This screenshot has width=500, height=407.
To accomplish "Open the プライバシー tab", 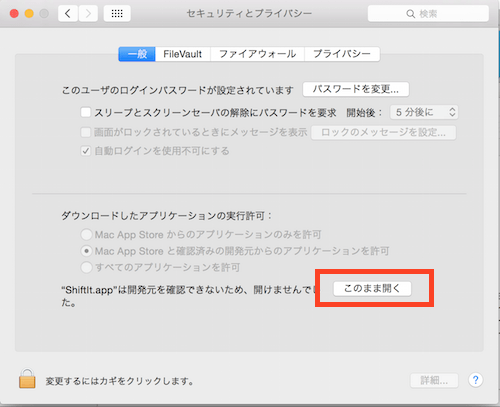I will tap(342, 54).
